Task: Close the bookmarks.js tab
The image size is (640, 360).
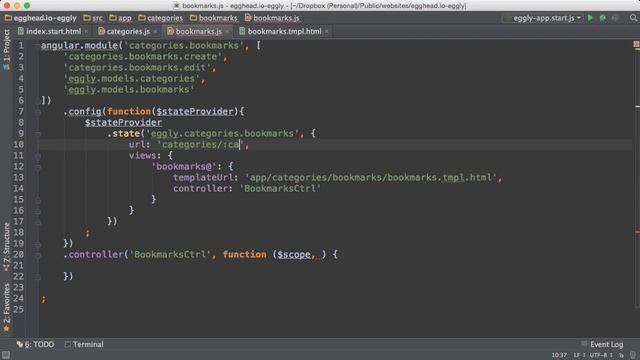Action: tap(227, 31)
